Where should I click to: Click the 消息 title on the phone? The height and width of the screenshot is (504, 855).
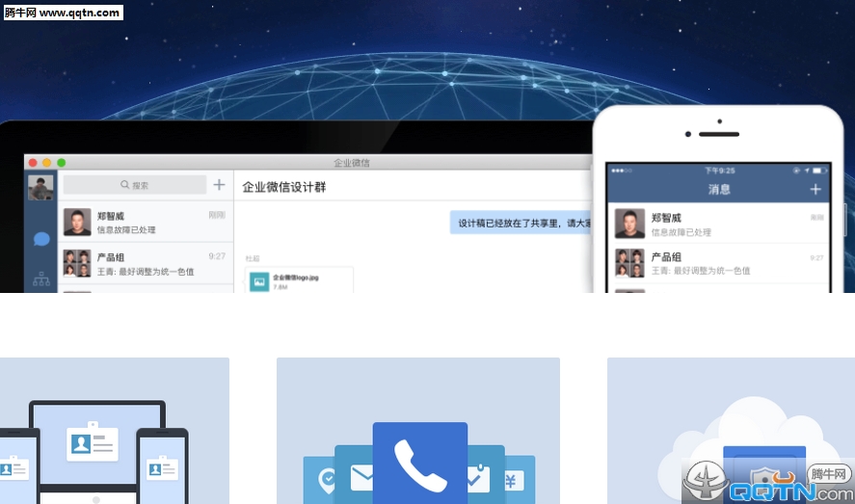coord(719,189)
